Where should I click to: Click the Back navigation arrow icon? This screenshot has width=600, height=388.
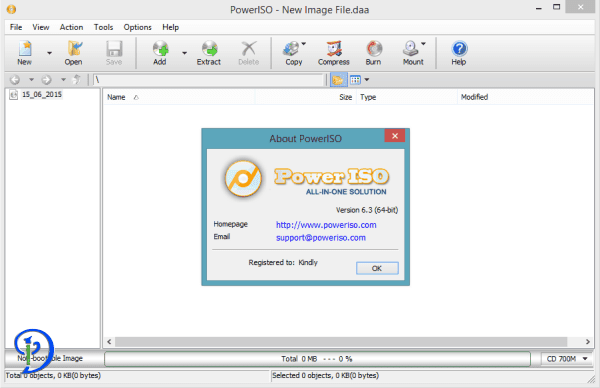pyautogui.click(x=15, y=80)
